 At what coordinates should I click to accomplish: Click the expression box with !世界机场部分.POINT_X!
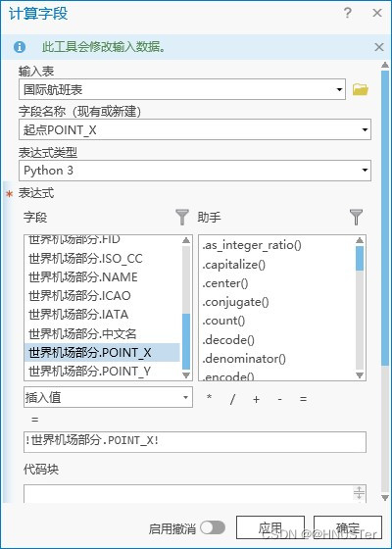[x=195, y=441]
